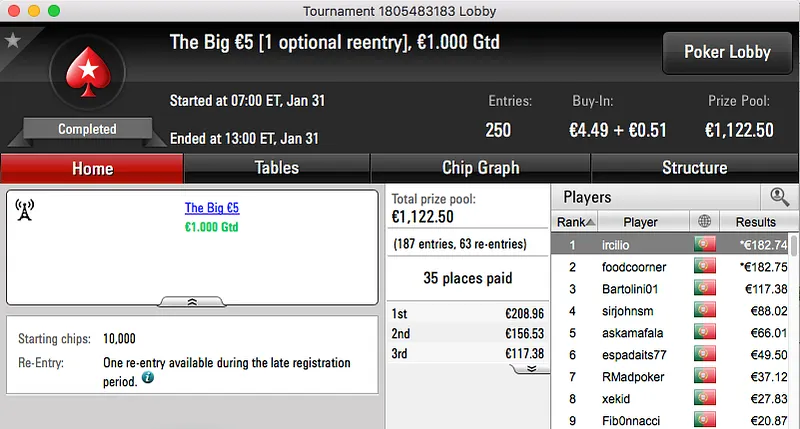The width and height of the screenshot is (800, 429).
Task: Sort by the Results column header
Action: [x=755, y=221]
